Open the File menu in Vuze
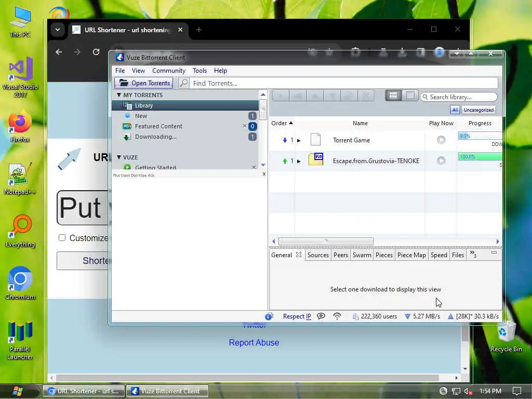Screen dimensions: 532x399 click(120, 71)
